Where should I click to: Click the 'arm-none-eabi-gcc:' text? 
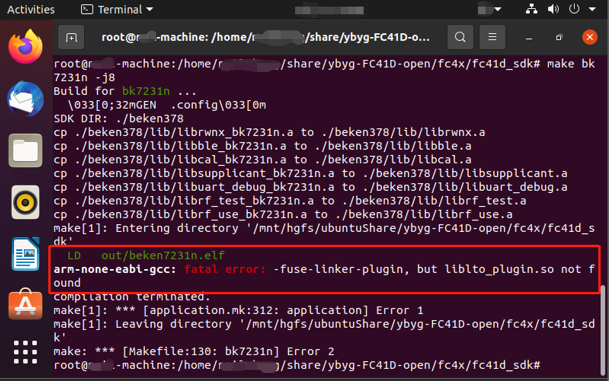pos(115,269)
